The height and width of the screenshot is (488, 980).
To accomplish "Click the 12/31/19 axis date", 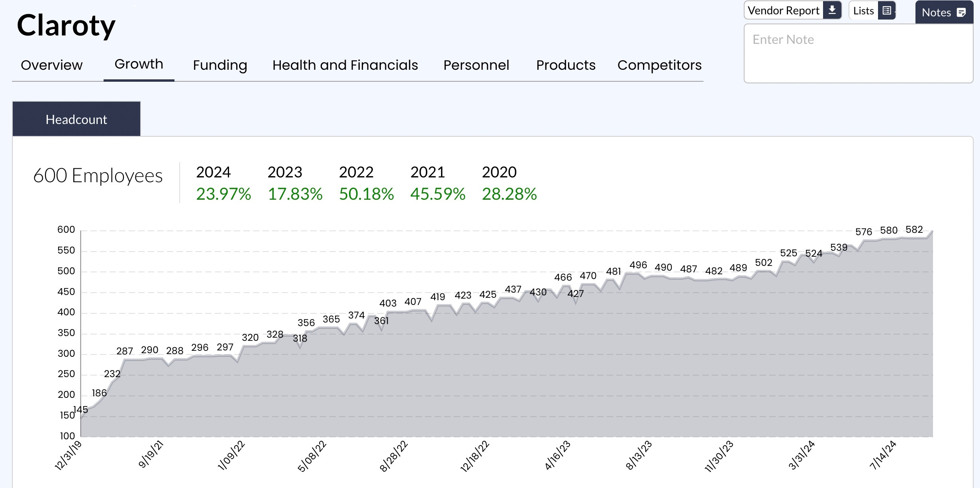I will (x=68, y=455).
